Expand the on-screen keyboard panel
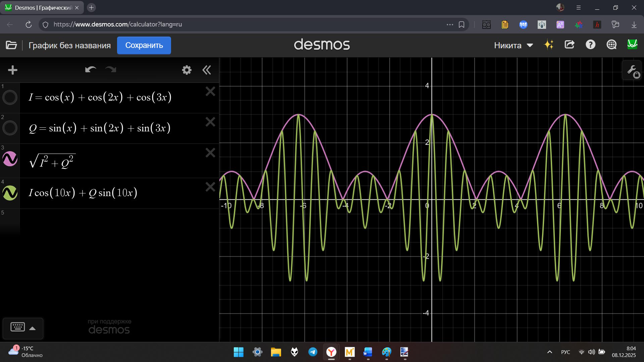Viewport: 644px width, 362px height. tap(23, 328)
